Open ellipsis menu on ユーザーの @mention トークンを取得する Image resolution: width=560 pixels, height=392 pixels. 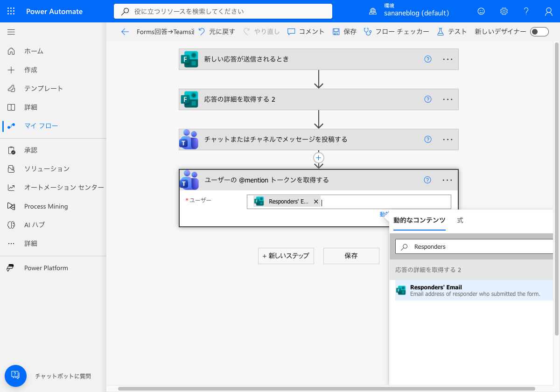click(447, 180)
